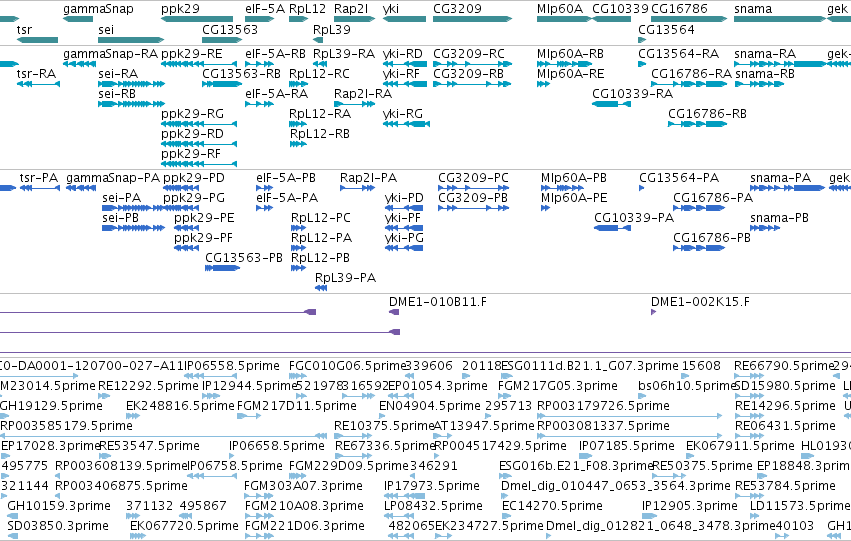
Task: Select protein label CG13563-PB
Action: point(244,258)
